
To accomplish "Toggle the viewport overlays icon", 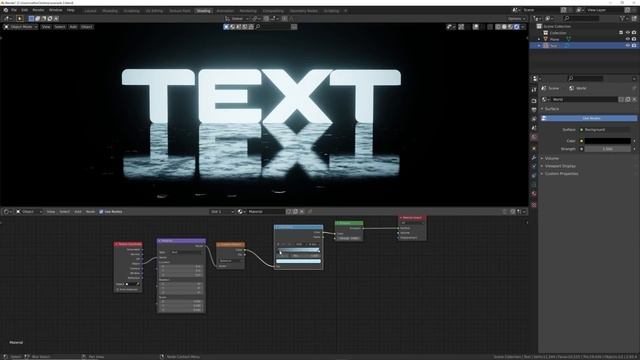I will 476,27.
